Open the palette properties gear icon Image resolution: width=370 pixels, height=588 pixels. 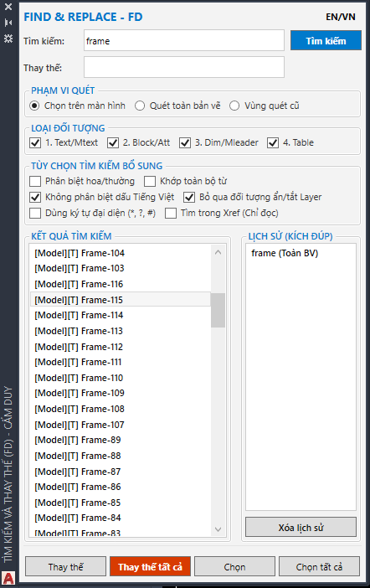[8, 39]
